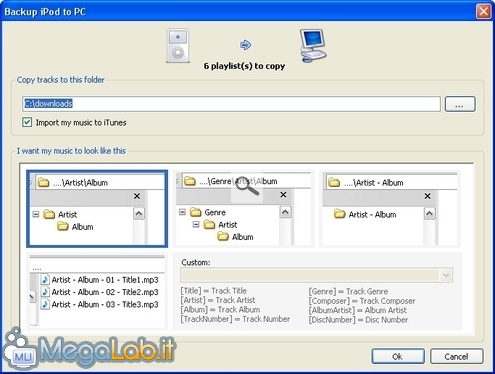Select the 'Artist - Album' folder item
495x374 pixels.
pyautogui.click(x=365, y=214)
